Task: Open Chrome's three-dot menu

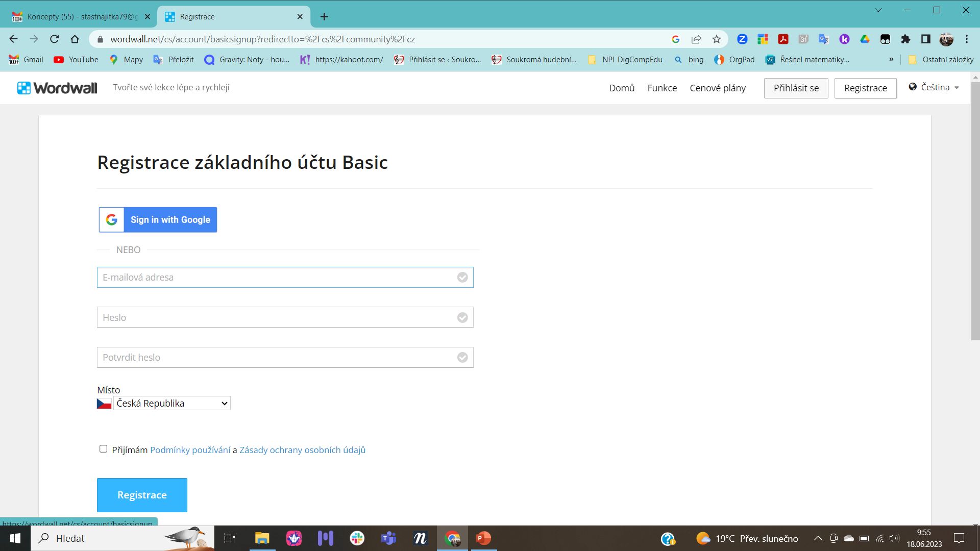Action: [966, 39]
